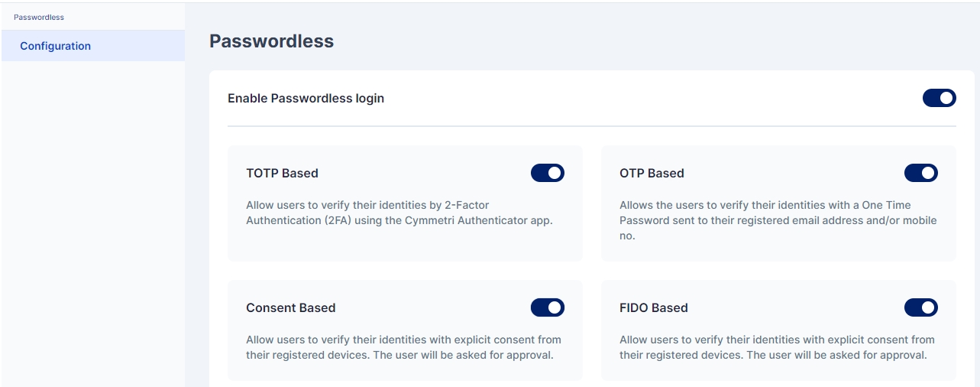Select the TOTP Based card title
The width and height of the screenshot is (980, 387).
click(282, 173)
